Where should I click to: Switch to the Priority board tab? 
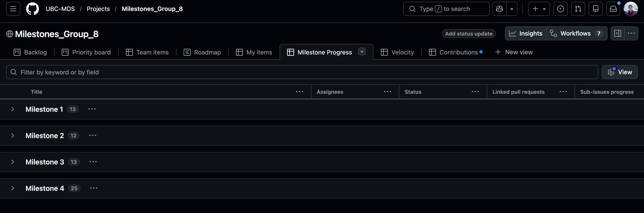pos(86,52)
